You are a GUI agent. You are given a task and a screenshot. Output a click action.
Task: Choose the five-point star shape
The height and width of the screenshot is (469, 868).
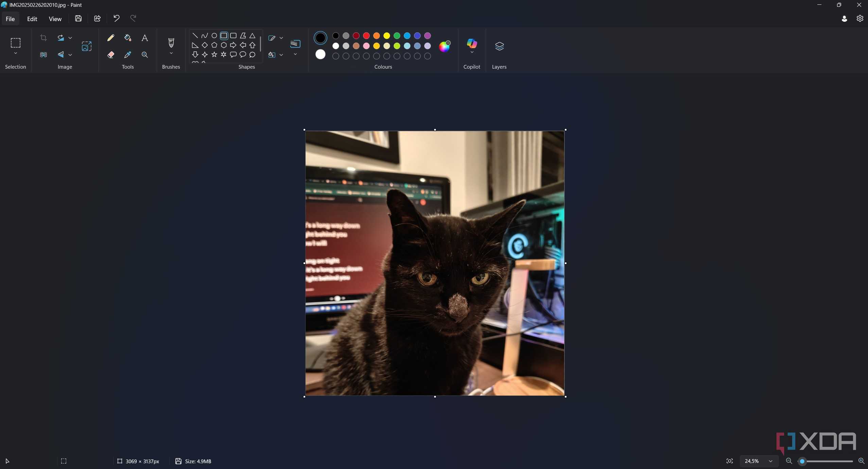click(214, 54)
